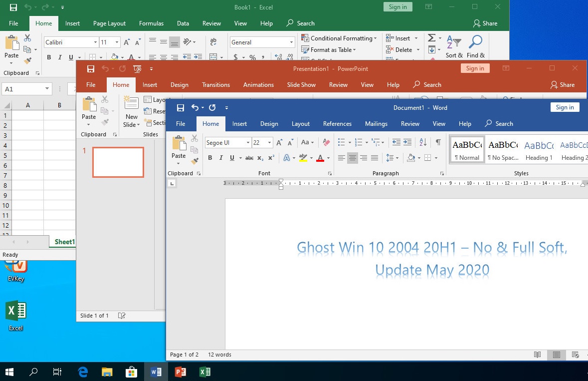Click Sort & Filter in Excel
Viewport: 588px width, 381px height.
click(454, 46)
